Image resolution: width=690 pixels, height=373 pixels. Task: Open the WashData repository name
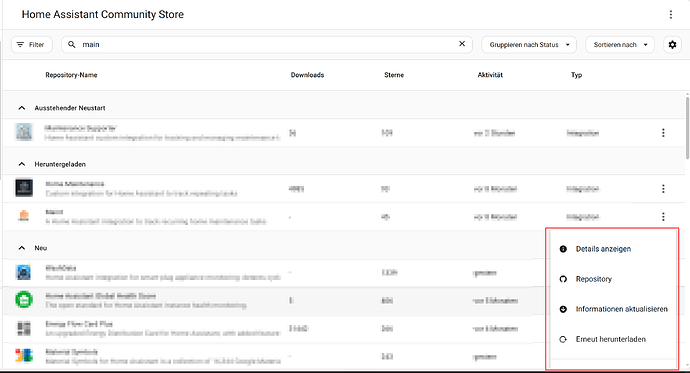pyautogui.click(x=61, y=268)
